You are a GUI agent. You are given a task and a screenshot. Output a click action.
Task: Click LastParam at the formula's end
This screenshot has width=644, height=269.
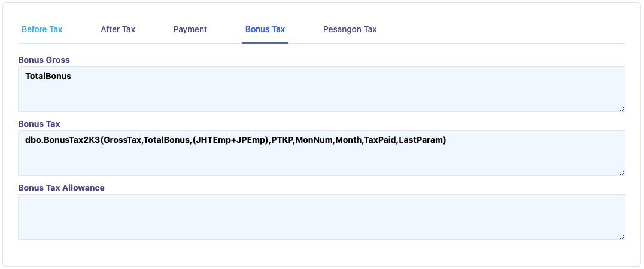423,140
